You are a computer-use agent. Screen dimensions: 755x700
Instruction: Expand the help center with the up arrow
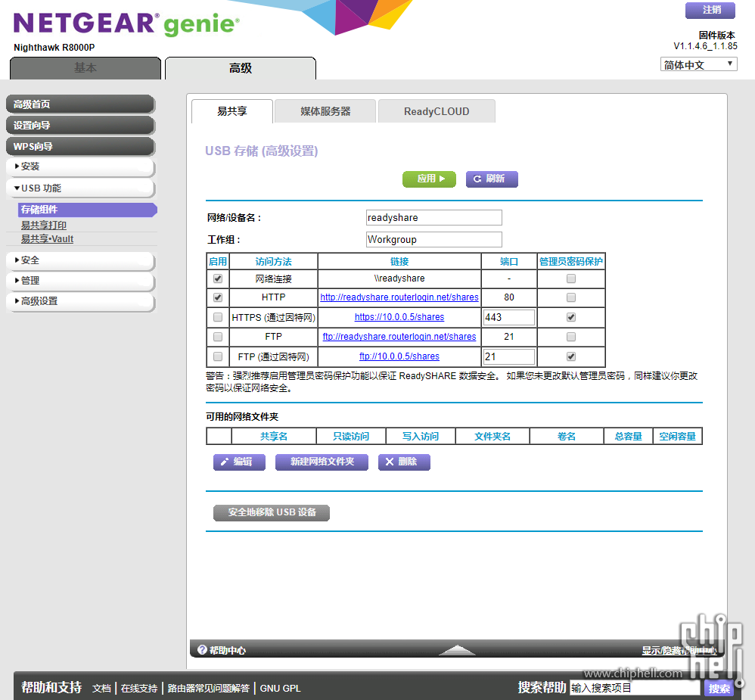pos(457,650)
